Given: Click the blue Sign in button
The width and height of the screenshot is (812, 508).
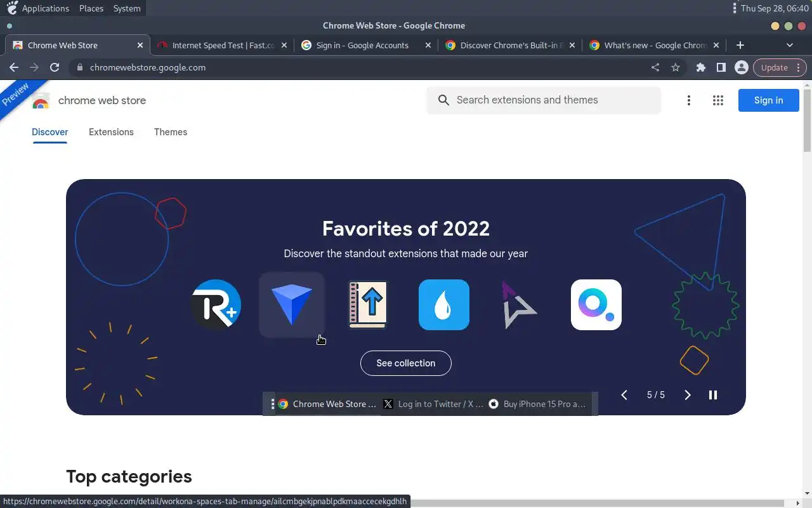Looking at the screenshot, I should click(x=768, y=100).
